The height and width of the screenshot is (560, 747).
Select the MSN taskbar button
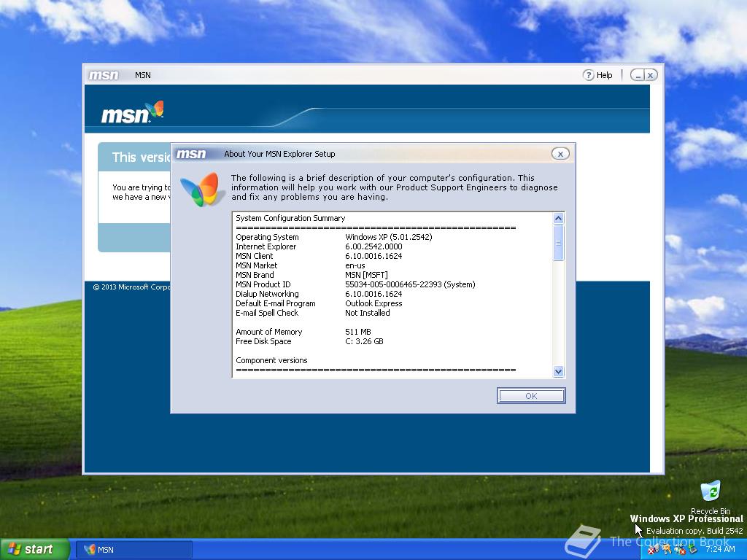(x=134, y=550)
